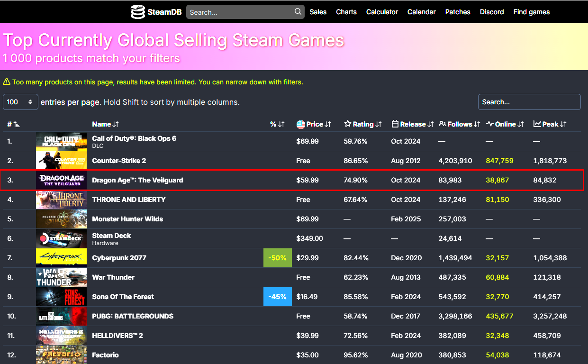Open the HELLDIVERS 2 link
The width and height of the screenshot is (588, 364).
118,336
